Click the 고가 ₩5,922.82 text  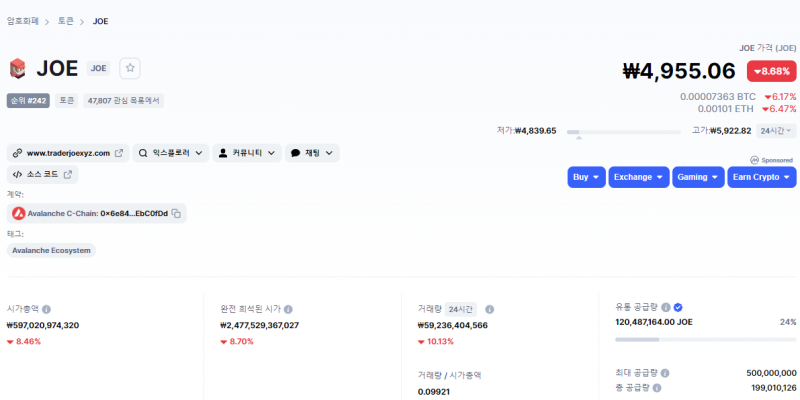coord(721,131)
